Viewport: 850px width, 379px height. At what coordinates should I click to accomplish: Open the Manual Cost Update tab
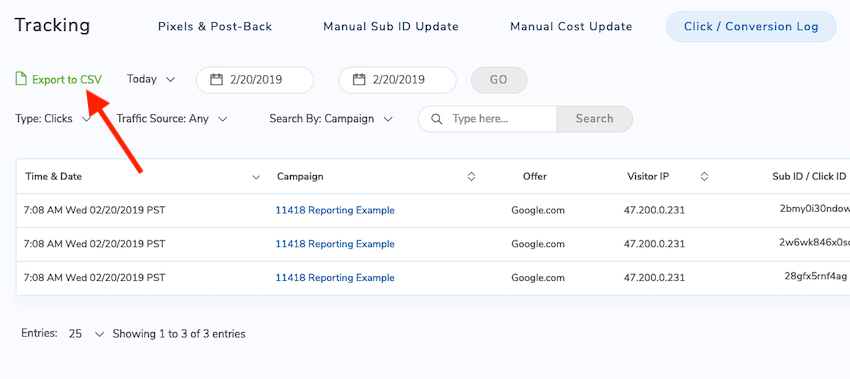click(571, 27)
